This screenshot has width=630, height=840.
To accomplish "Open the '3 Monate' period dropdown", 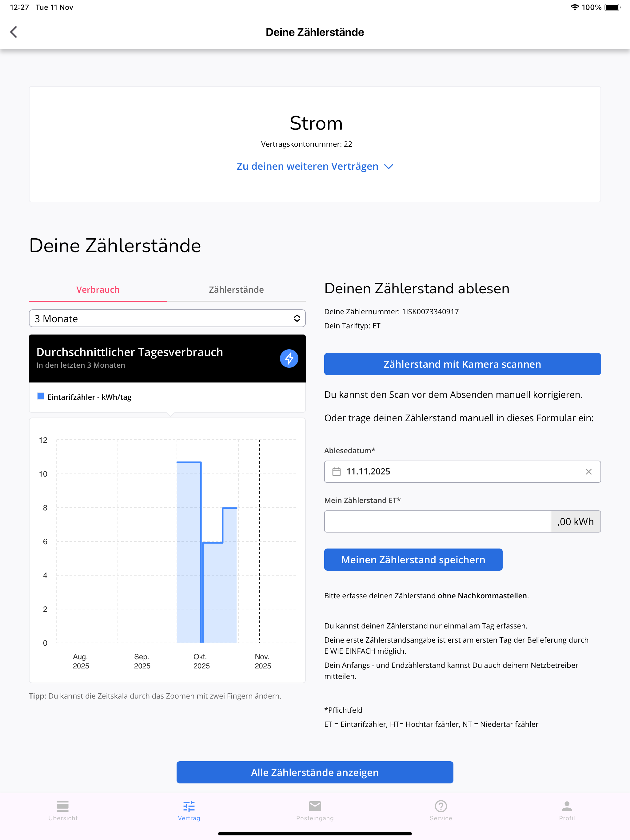I will click(167, 318).
